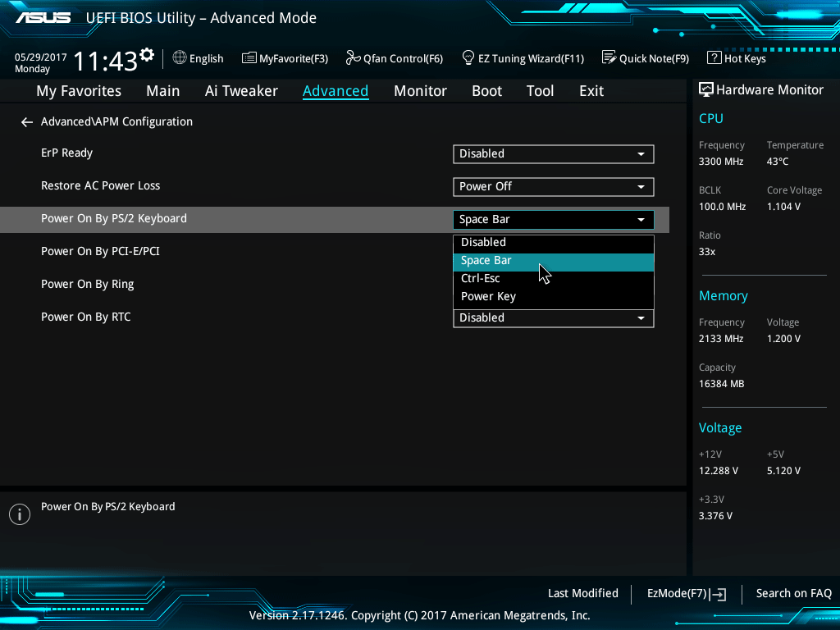Click the BCLK value 100.0 MHz
Viewport: 840px width, 630px height.
(x=722, y=207)
